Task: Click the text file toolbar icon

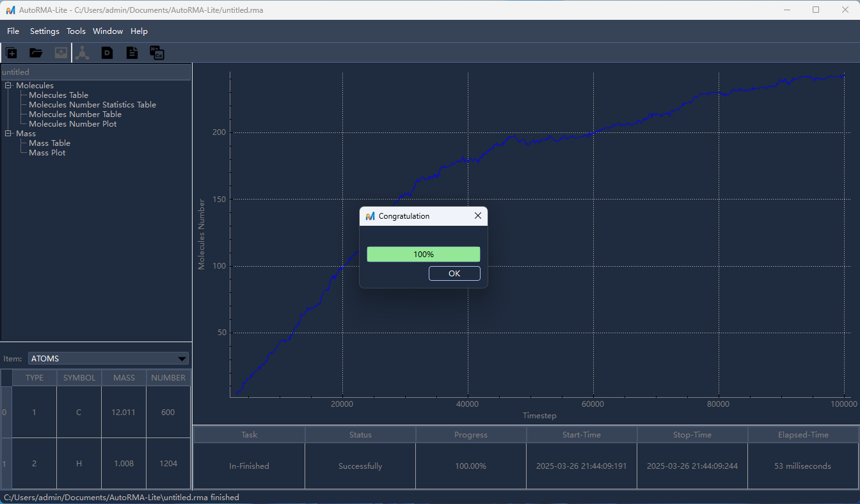Action: (132, 53)
